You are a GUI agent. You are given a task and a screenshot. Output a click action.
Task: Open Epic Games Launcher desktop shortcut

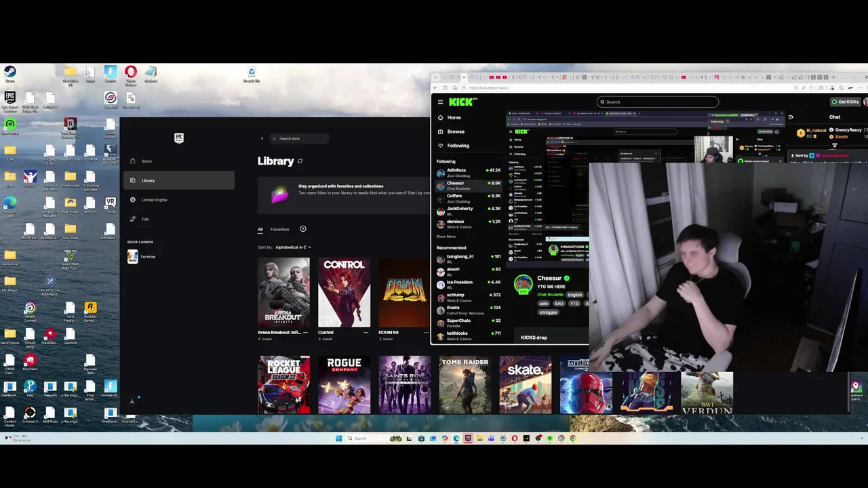[9, 102]
